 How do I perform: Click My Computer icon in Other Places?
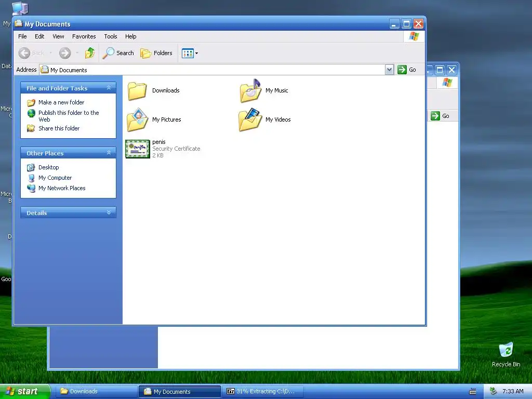pos(31,178)
